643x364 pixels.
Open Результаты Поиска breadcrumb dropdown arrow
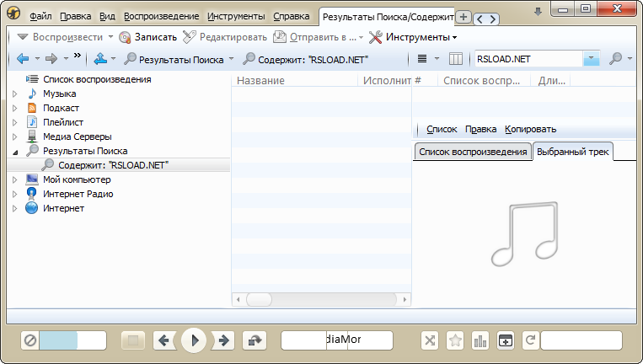tap(231, 59)
